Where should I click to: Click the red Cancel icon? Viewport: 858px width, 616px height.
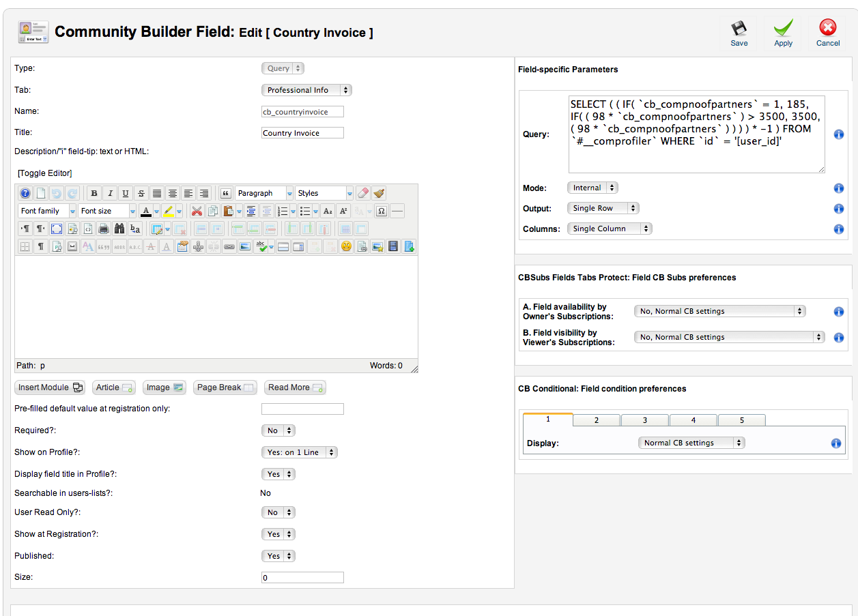click(x=828, y=28)
